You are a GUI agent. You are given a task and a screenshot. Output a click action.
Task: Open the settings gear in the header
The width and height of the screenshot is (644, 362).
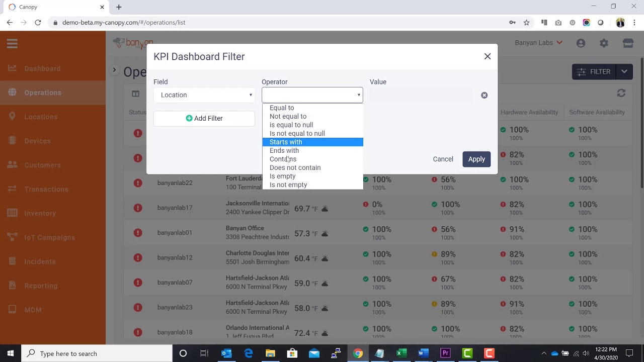click(604, 43)
